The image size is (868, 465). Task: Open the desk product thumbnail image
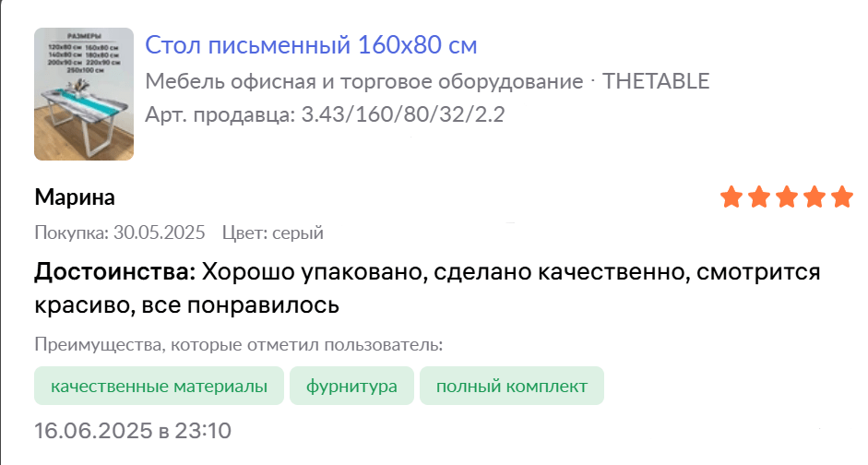click(84, 94)
